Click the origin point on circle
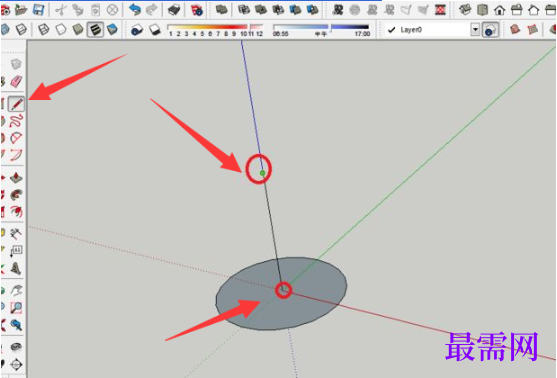 point(283,290)
